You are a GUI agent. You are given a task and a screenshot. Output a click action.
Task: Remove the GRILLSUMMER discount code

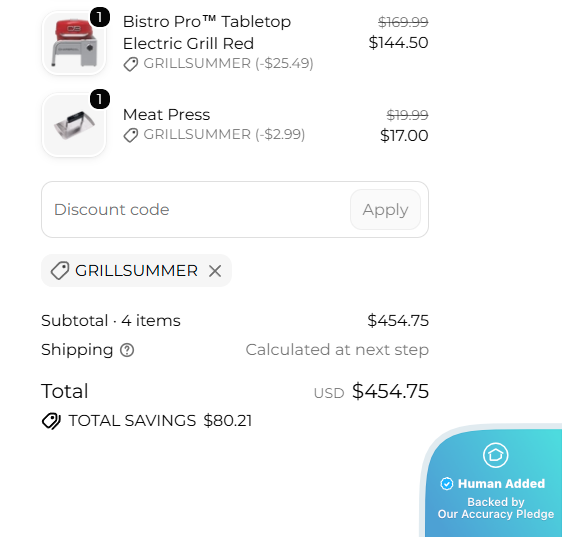(x=215, y=271)
